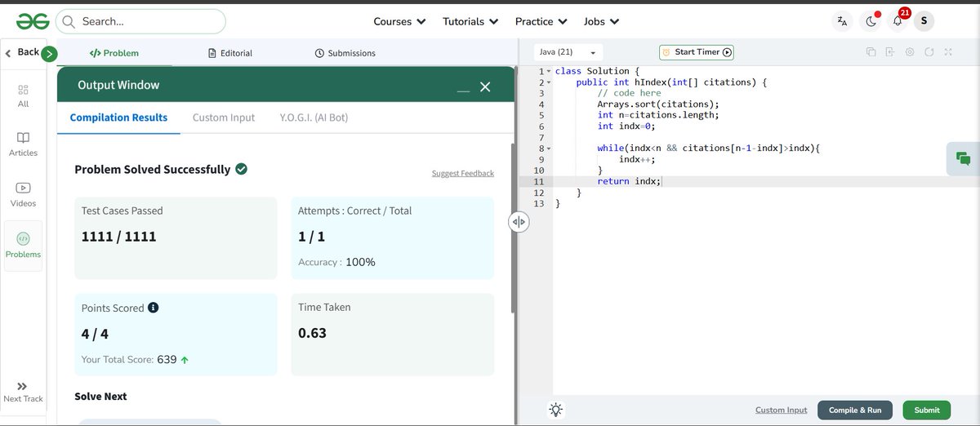This screenshot has height=426, width=980.
Task: Click the copy code icon
Action: click(x=871, y=52)
